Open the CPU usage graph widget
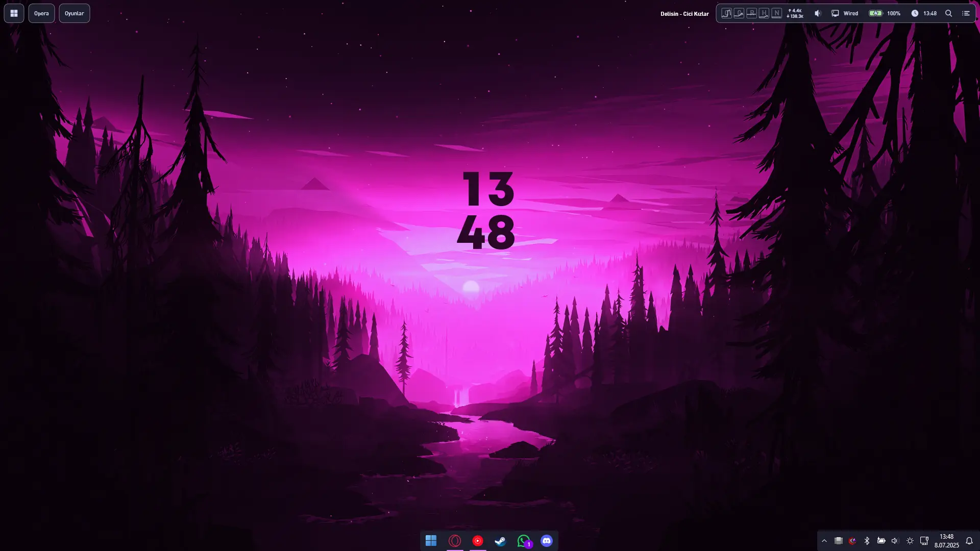980x551 pixels. pyautogui.click(x=726, y=13)
